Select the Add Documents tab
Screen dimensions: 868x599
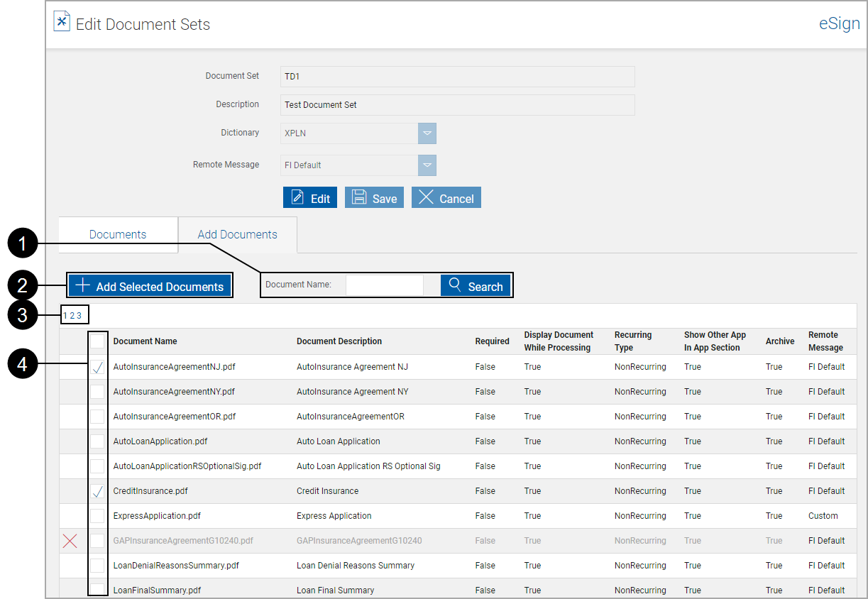click(237, 233)
